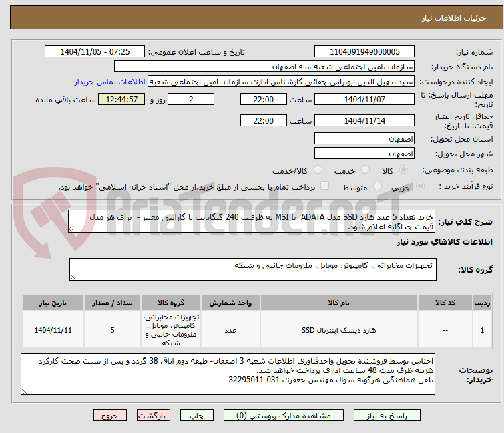Click the تاریخ نیاز column header
This screenshot has height=433, width=504.
click(x=53, y=303)
